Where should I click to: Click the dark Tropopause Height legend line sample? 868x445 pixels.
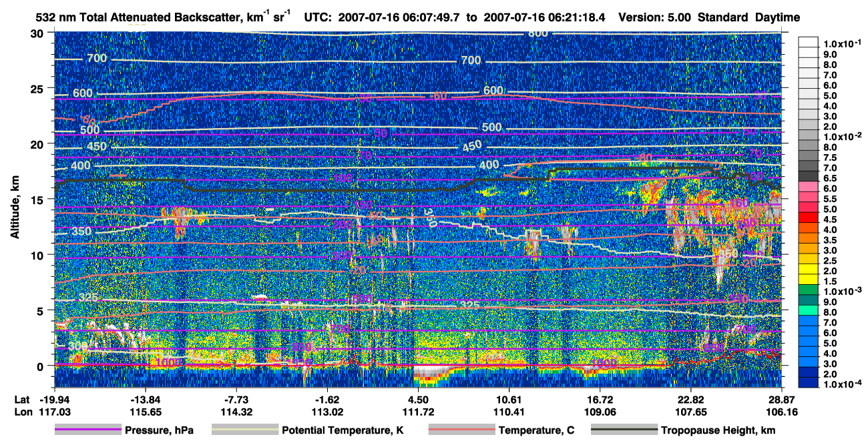pos(623,430)
